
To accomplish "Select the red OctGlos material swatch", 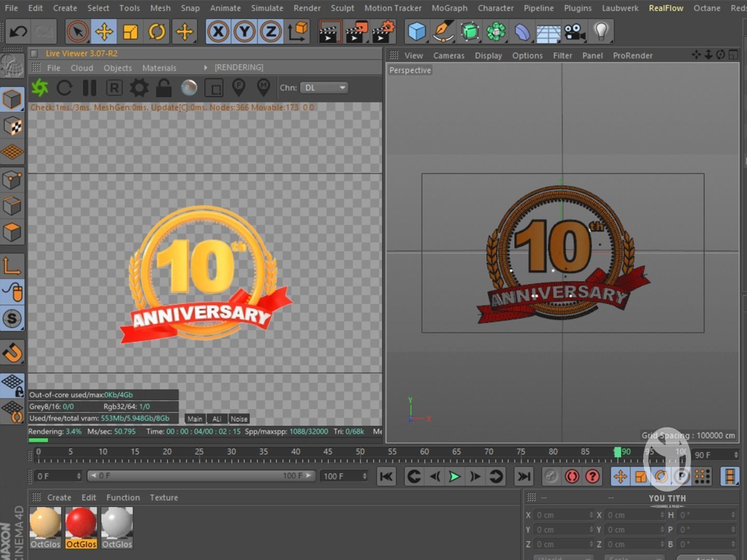I will click(81, 523).
